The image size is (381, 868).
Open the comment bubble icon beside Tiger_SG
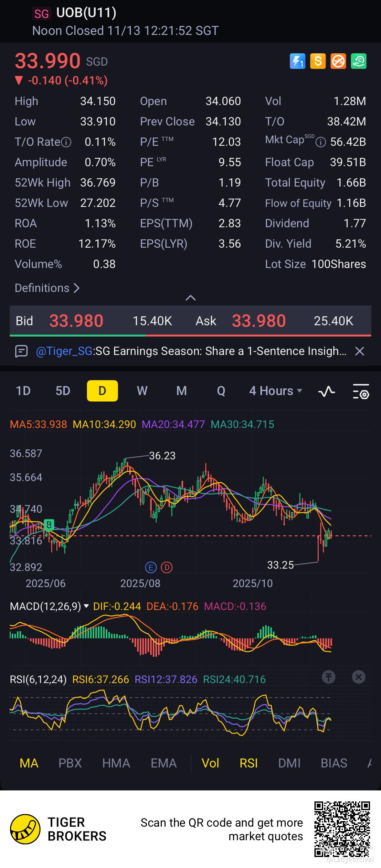click(x=21, y=351)
